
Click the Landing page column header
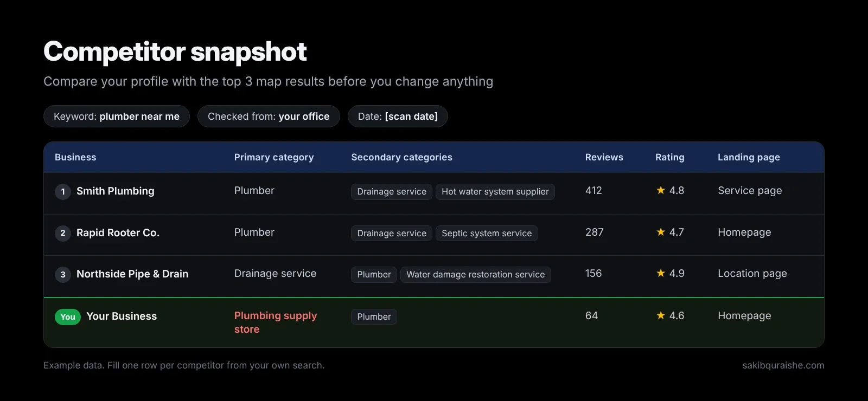749,157
